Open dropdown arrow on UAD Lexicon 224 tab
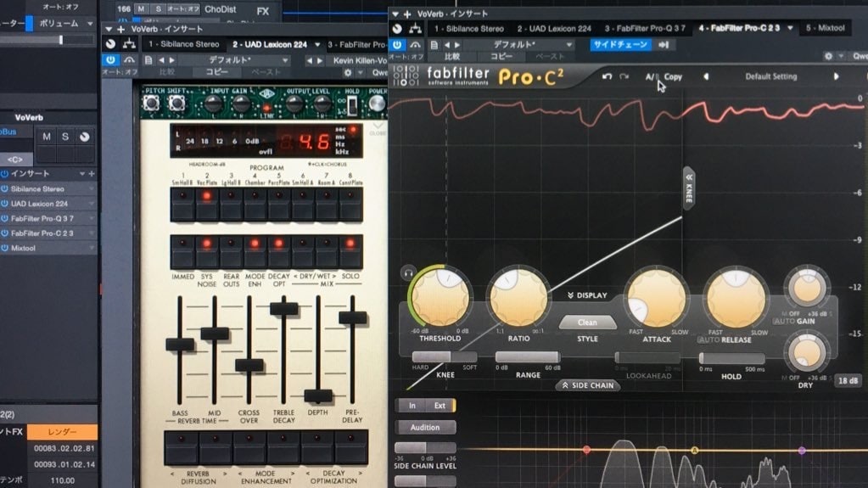 pyautogui.click(x=317, y=44)
